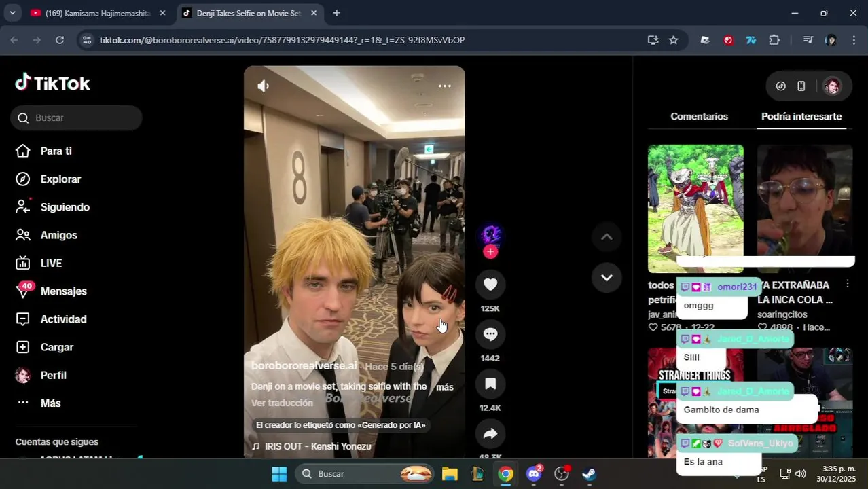This screenshot has width=868, height=489.
Task: Open the 7TV extension icon
Action: point(751,40)
